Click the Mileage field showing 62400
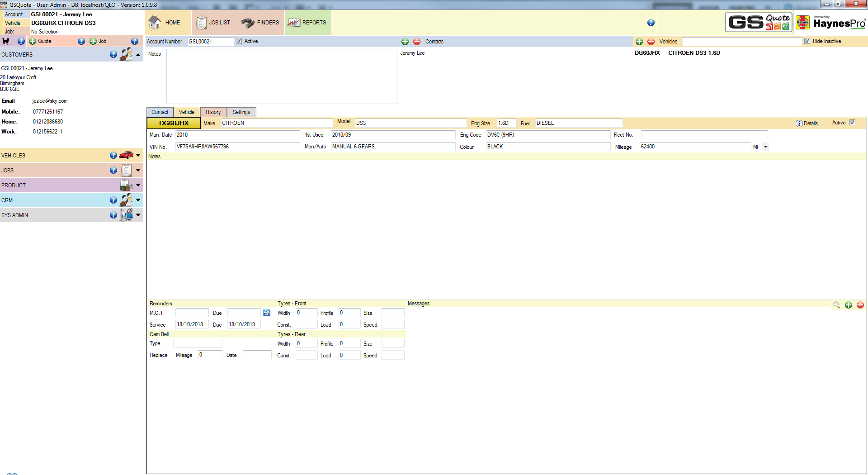The height and width of the screenshot is (475, 868). [695, 147]
